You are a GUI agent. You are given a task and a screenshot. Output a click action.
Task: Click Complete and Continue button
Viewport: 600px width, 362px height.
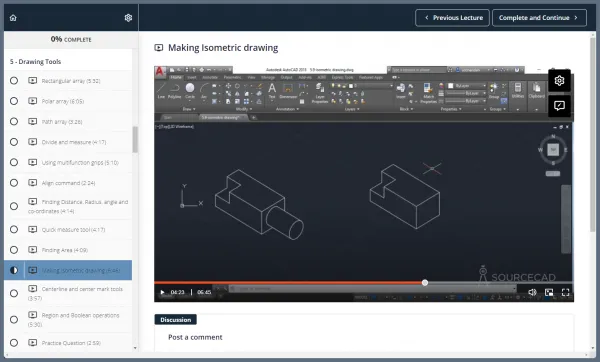click(x=539, y=18)
